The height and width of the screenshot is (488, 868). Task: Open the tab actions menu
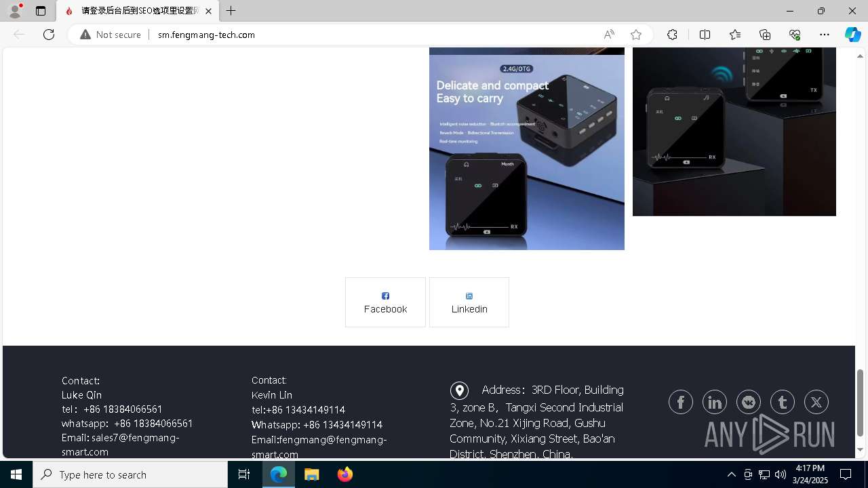click(x=41, y=11)
